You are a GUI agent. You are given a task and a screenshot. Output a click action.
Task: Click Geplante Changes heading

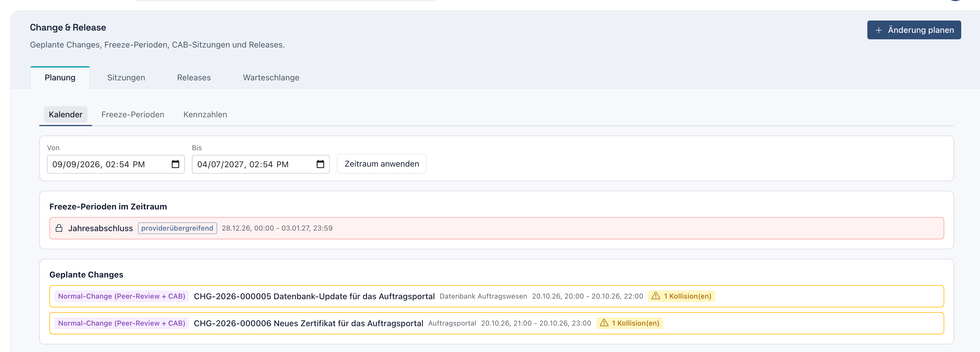(x=86, y=275)
